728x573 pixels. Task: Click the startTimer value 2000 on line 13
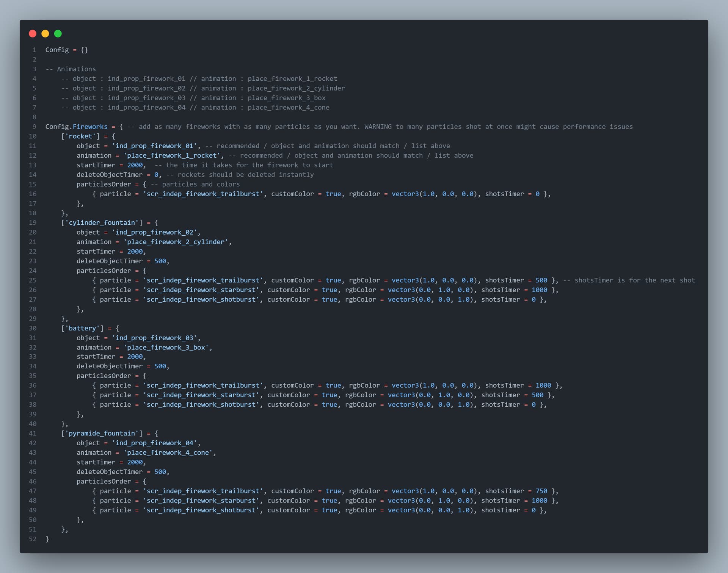tap(135, 165)
